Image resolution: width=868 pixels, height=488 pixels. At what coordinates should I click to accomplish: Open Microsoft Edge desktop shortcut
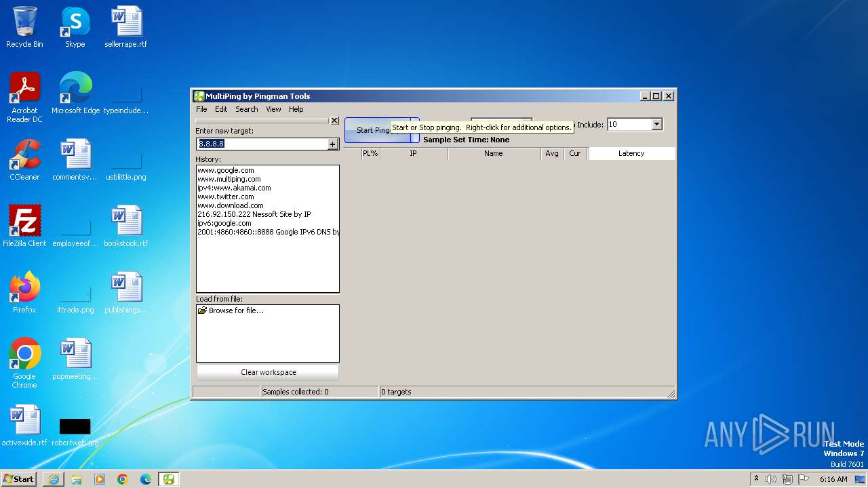75,94
